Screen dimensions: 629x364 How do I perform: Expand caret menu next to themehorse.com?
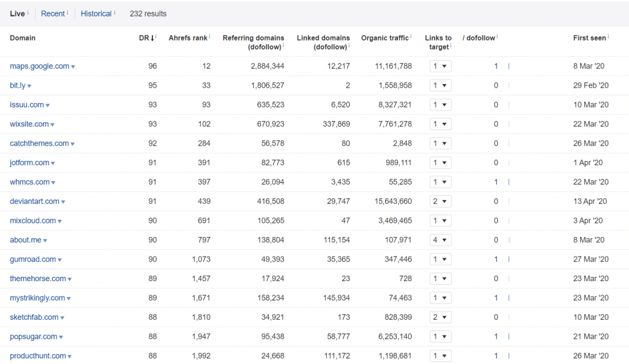point(69,279)
